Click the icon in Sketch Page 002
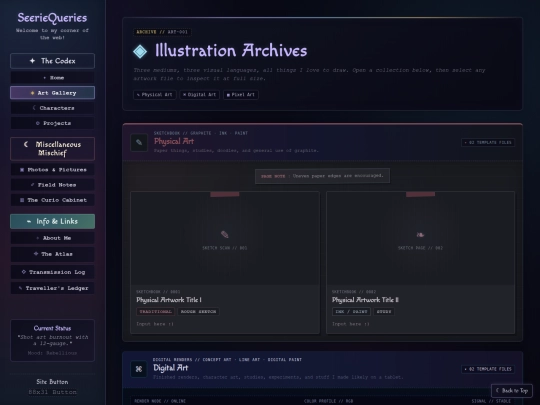The image size is (540, 405). coord(420,235)
